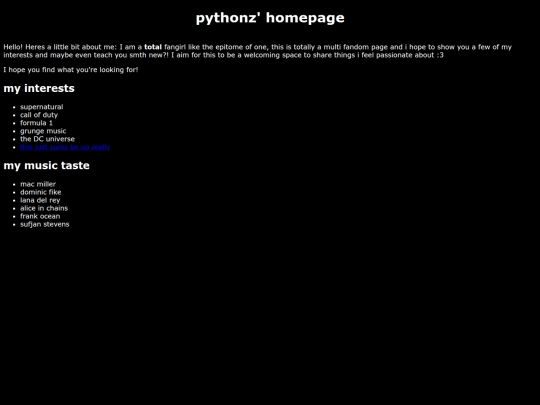Click the "sufjan stevens" list entry
The image size is (540, 405).
click(x=45, y=224)
